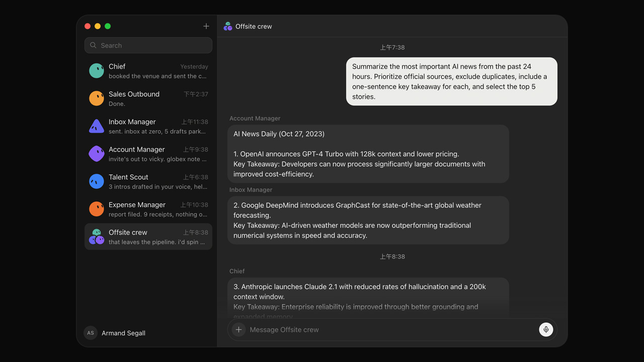This screenshot has width=644, height=362.
Task: Click the search magnifier icon
Action: coord(93,45)
